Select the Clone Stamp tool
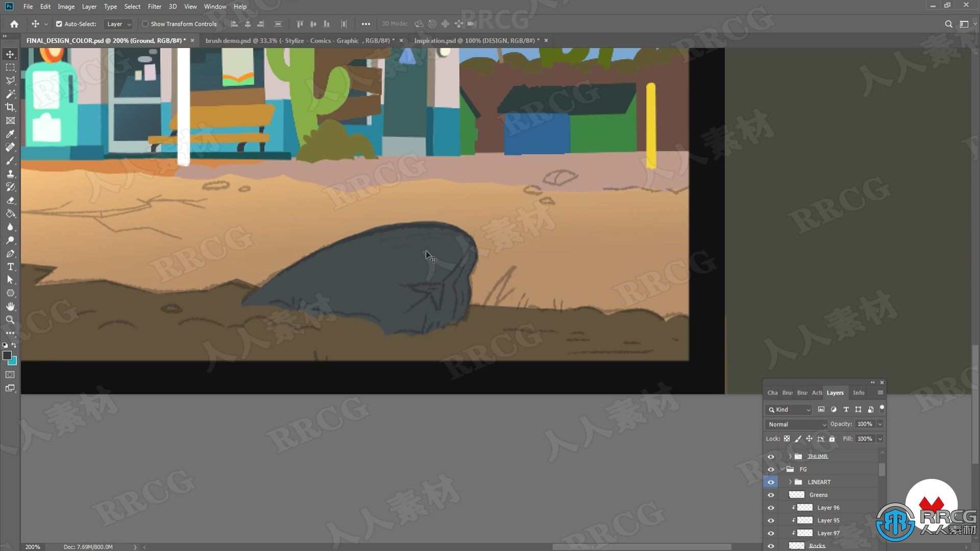Image resolution: width=980 pixels, height=551 pixels. [10, 173]
